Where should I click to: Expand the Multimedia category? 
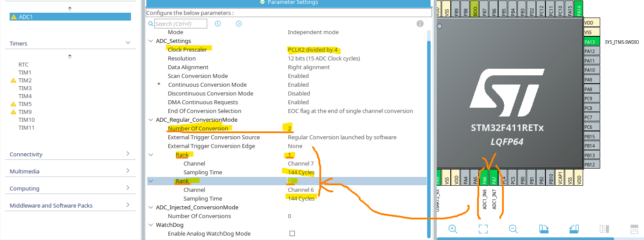pyautogui.click(x=128, y=171)
